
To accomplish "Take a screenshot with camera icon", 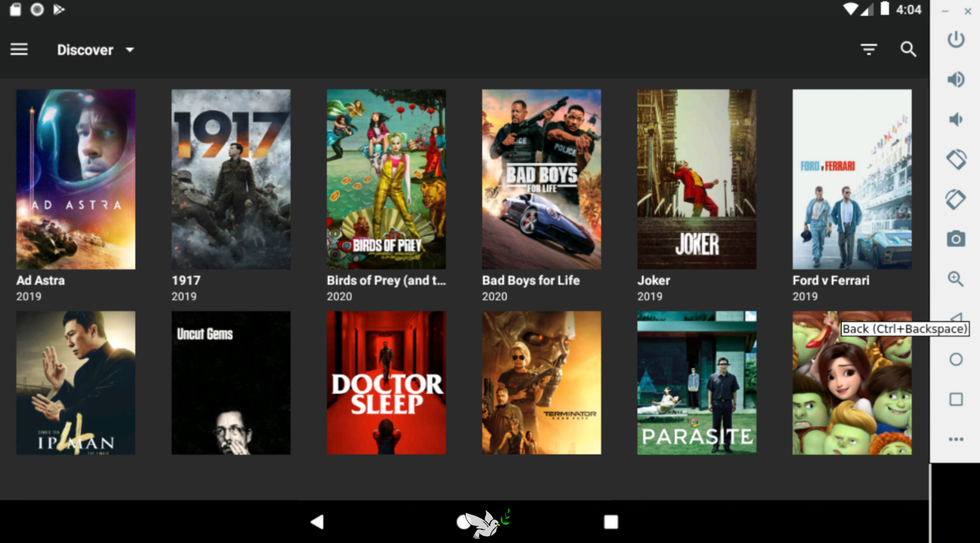I will click(956, 239).
